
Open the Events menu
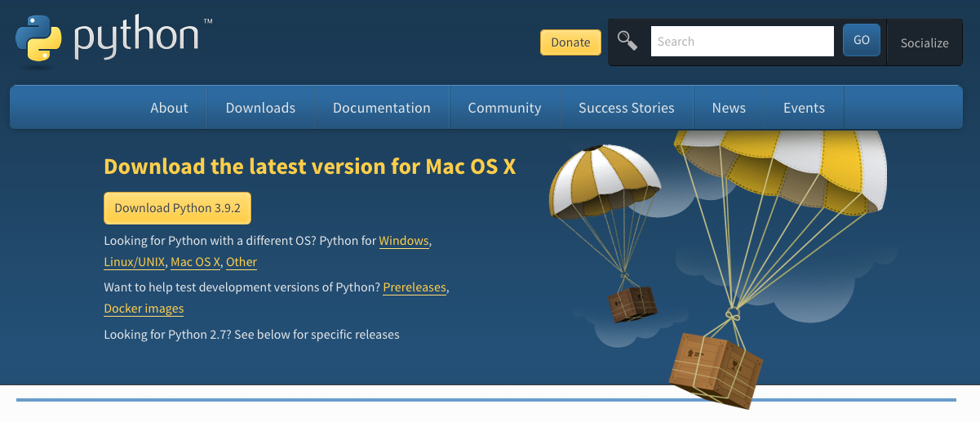pyautogui.click(x=804, y=108)
